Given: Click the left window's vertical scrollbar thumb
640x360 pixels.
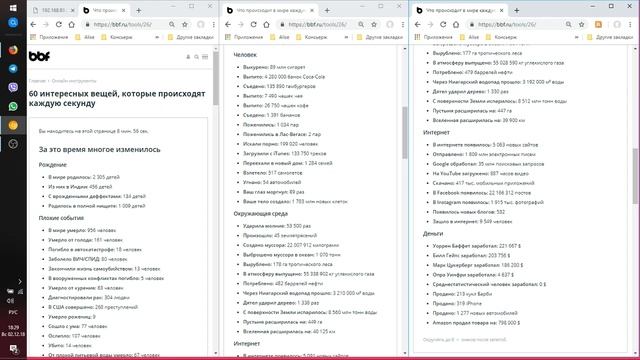Looking at the screenshot, I should click(x=216, y=78).
